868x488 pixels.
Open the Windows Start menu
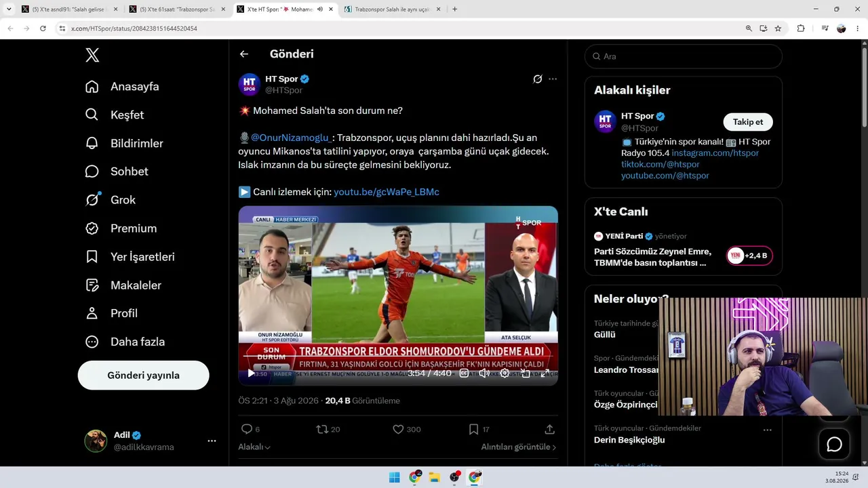[x=394, y=478]
